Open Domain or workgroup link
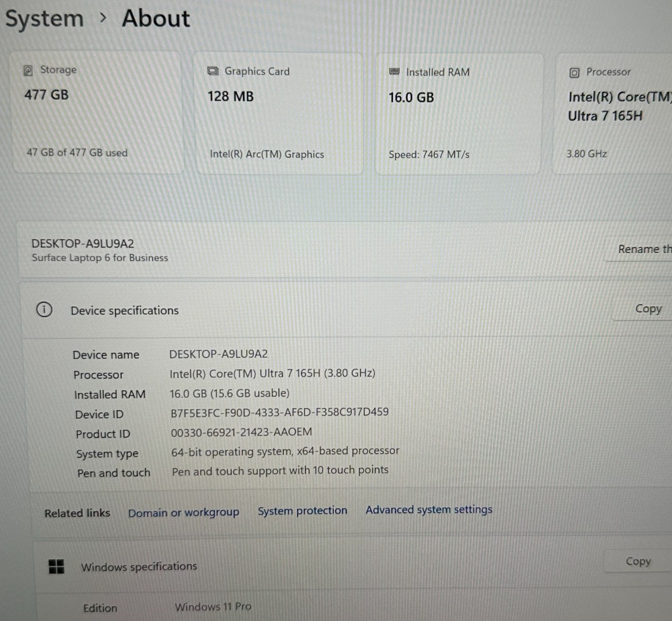 coord(183,513)
